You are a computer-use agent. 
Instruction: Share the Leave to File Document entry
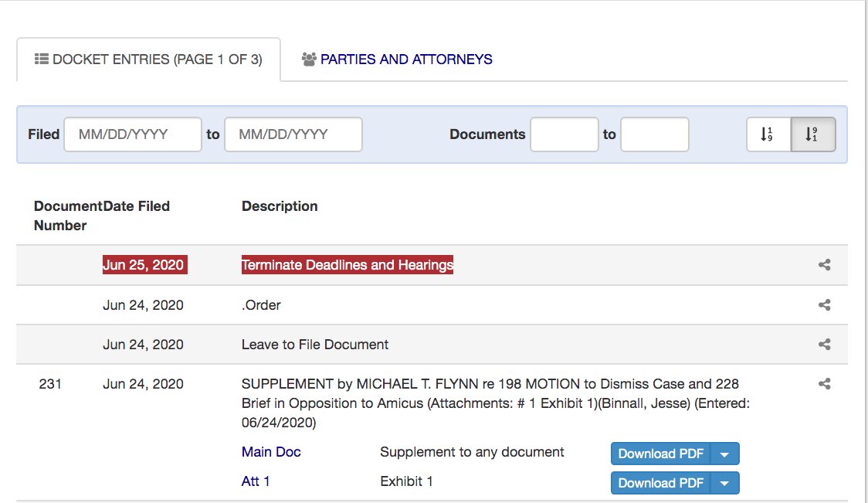824,344
